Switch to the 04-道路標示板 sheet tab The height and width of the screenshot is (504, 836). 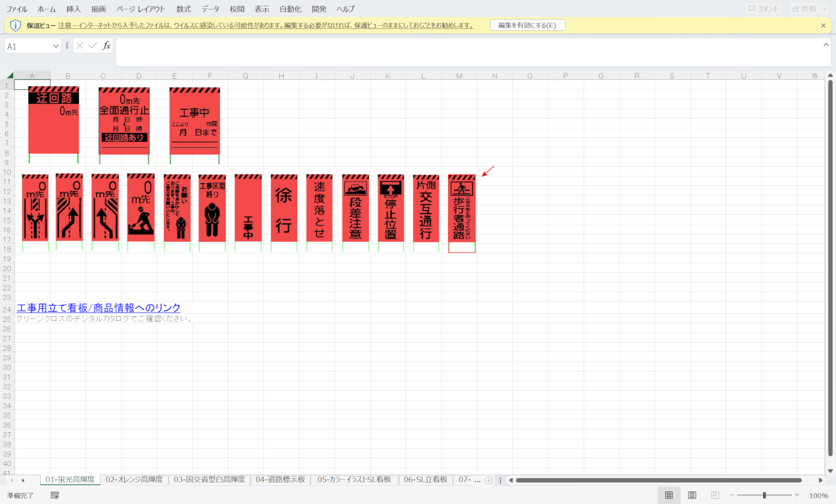click(x=281, y=479)
